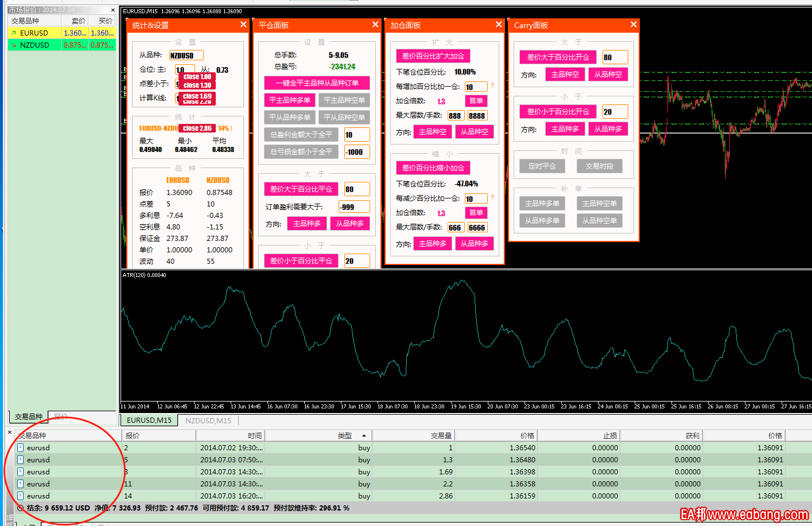This screenshot has height=526, width=812.
Task: Click the 交易量 column header
Action: 413,436
